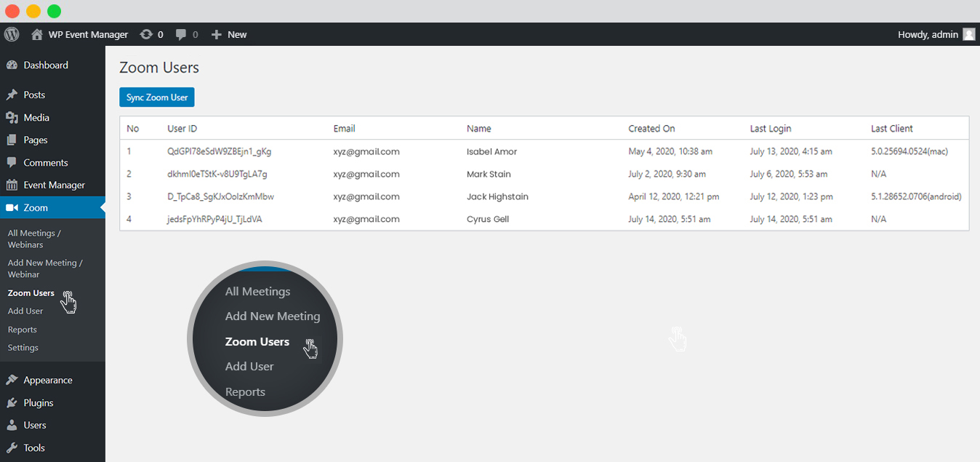Click client version 5.0.25694.0524(mac)
This screenshot has width=980, height=462.
(909, 152)
